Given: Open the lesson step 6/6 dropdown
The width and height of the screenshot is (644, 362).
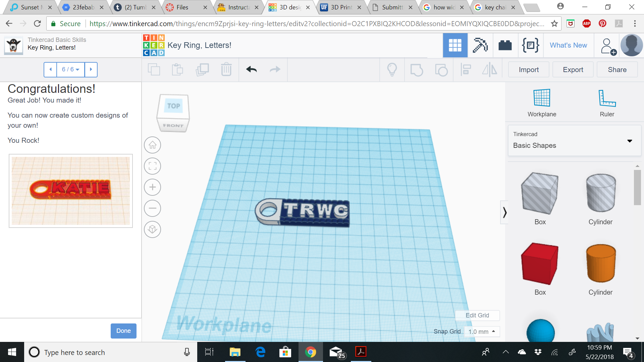Looking at the screenshot, I should coord(70,69).
